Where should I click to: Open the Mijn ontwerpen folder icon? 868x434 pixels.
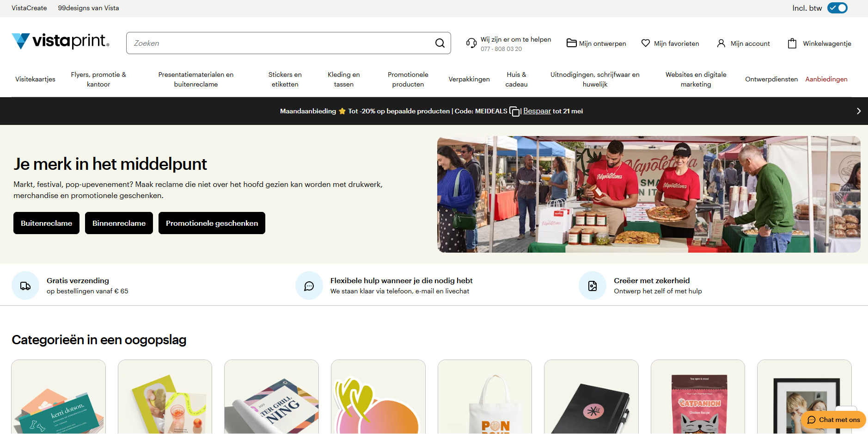click(x=572, y=43)
